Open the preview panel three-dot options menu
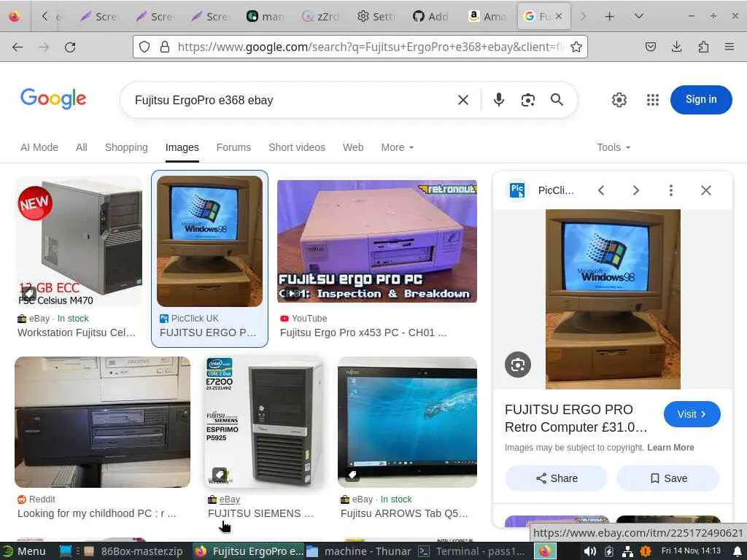 pyautogui.click(x=671, y=190)
